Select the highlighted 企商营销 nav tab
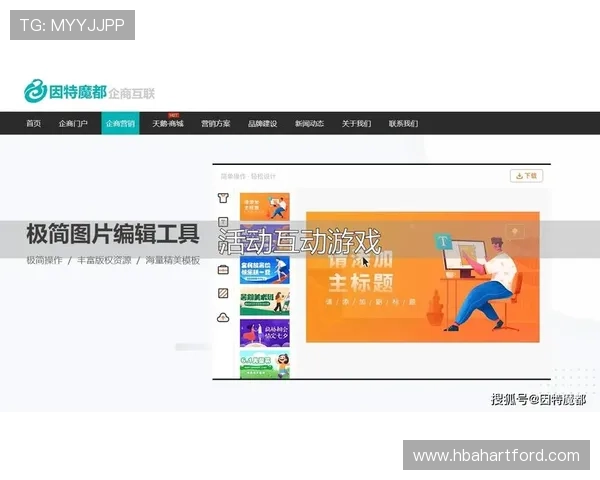Screen dimensions: 600x480 pos(120,123)
